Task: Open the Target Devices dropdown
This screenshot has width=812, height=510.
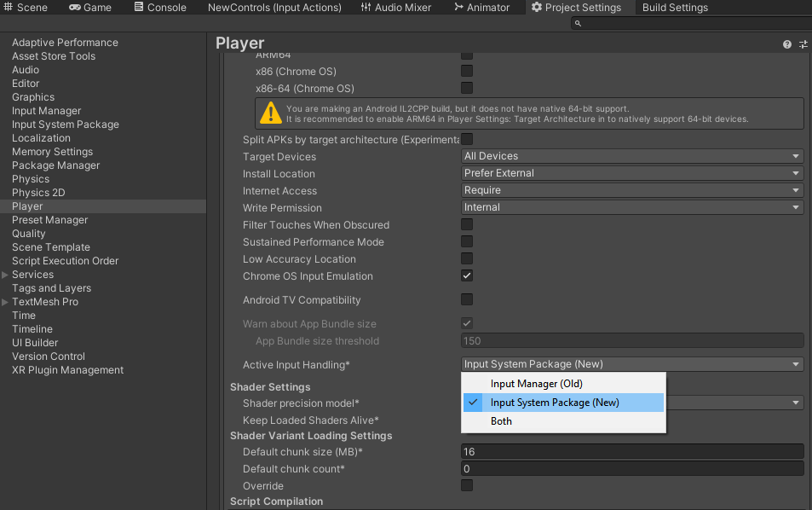Action: tap(632, 156)
